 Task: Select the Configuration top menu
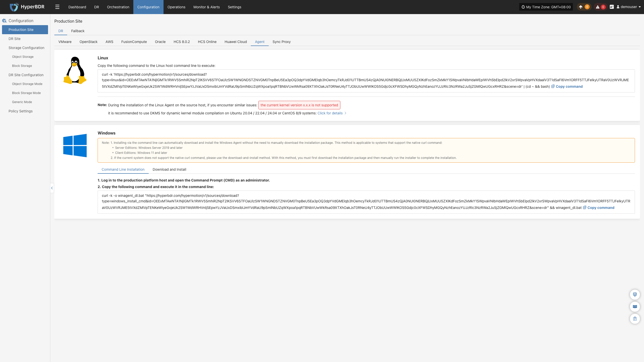coord(148,7)
